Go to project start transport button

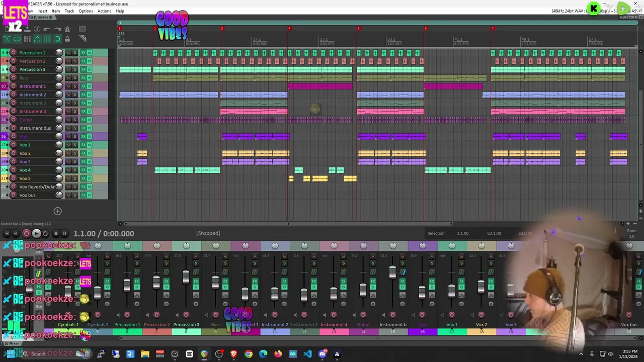pos(7,233)
